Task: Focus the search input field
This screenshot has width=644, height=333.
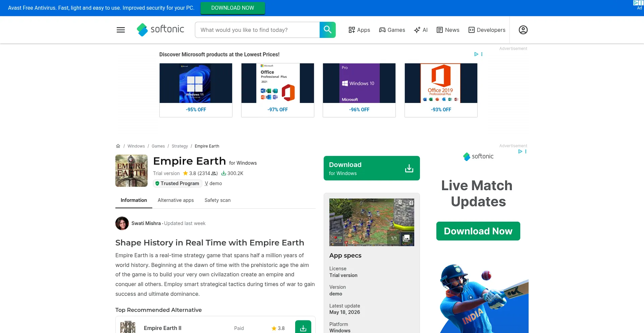Action: click(x=257, y=30)
